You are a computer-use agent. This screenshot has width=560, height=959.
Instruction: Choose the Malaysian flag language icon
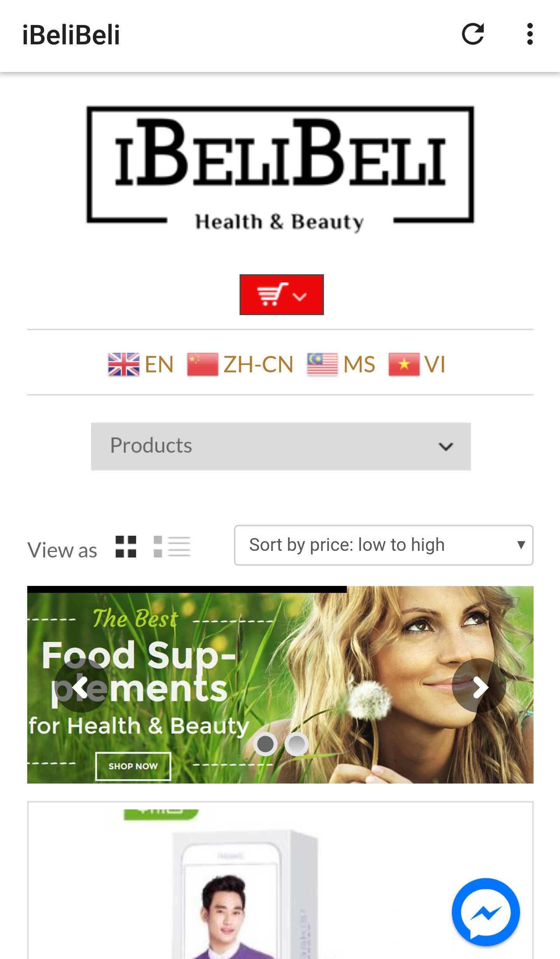pos(322,365)
